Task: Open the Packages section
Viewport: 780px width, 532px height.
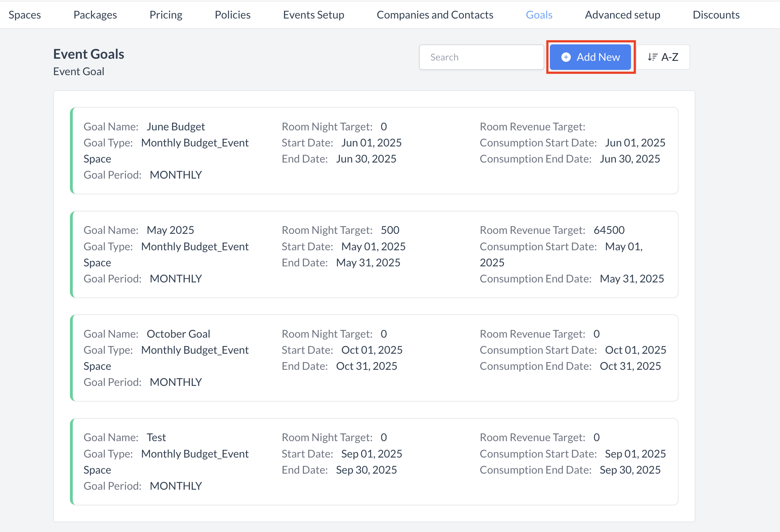Action: (x=95, y=15)
